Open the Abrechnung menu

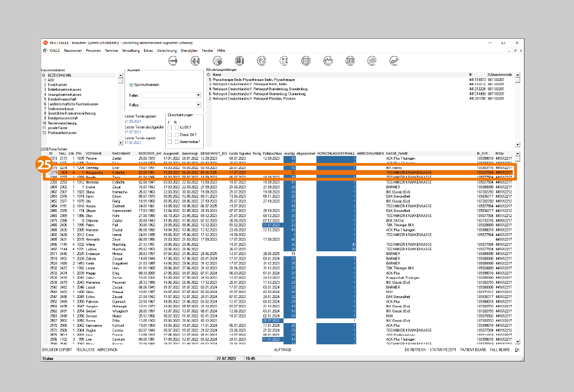pyautogui.click(x=166, y=50)
